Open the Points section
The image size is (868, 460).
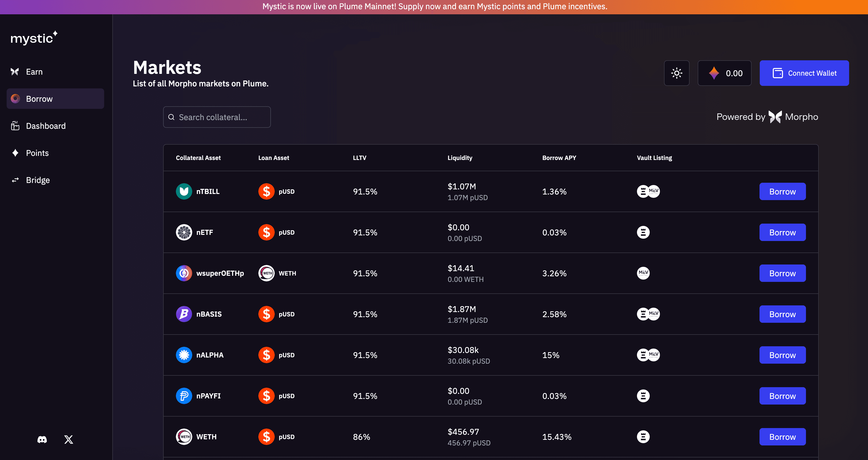pyautogui.click(x=37, y=153)
